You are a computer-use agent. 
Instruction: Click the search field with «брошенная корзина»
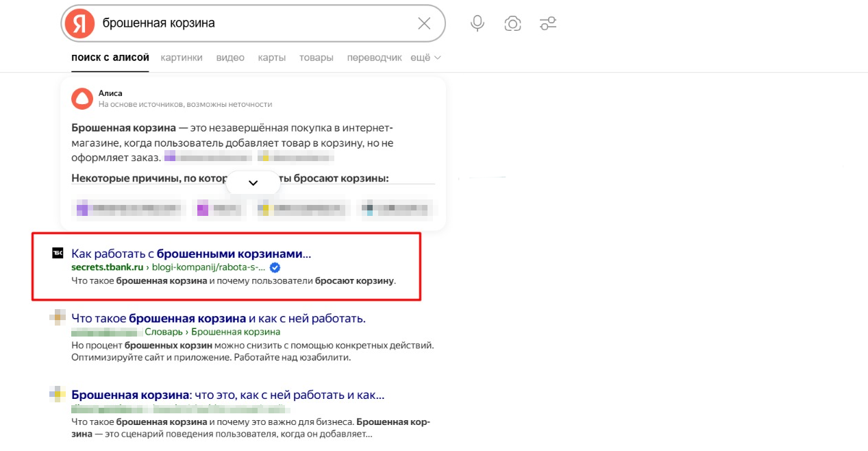tap(253, 24)
